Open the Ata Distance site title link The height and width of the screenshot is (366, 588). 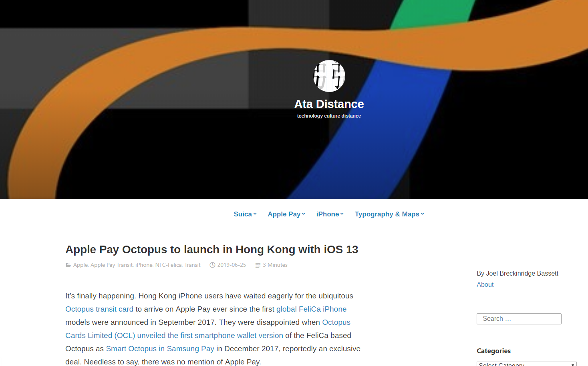(329, 104)
